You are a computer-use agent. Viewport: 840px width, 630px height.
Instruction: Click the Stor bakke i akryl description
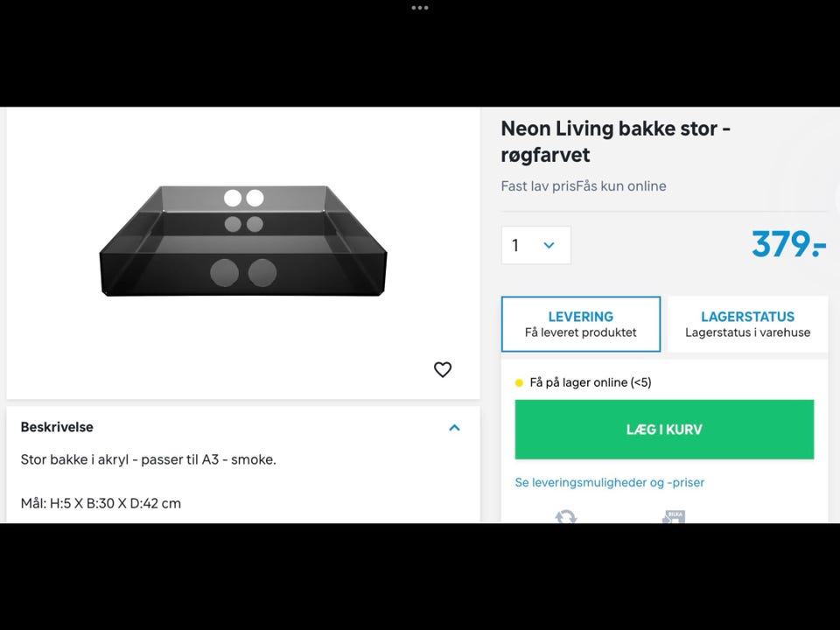click(148, 459)
